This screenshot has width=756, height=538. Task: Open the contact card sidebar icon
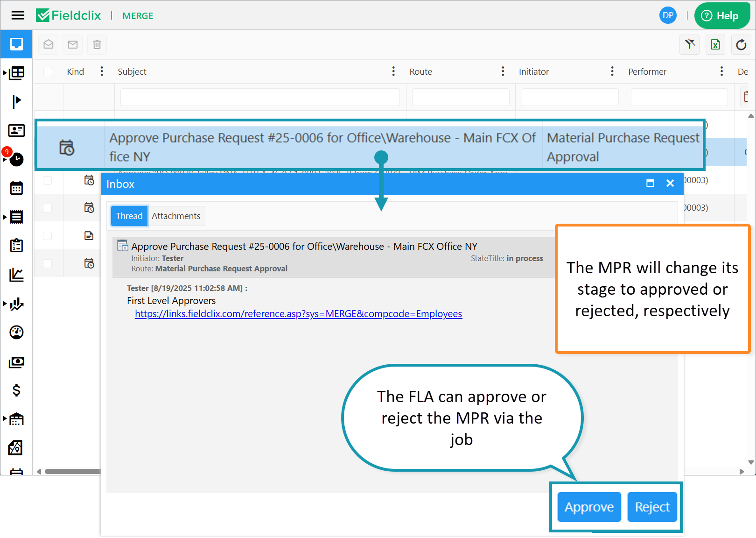pyautogui.click(x=16, y=130)
